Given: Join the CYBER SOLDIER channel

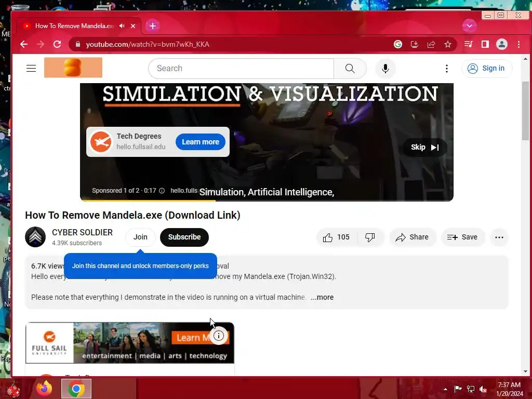Looking at the screenshot, I should point(140,237).
